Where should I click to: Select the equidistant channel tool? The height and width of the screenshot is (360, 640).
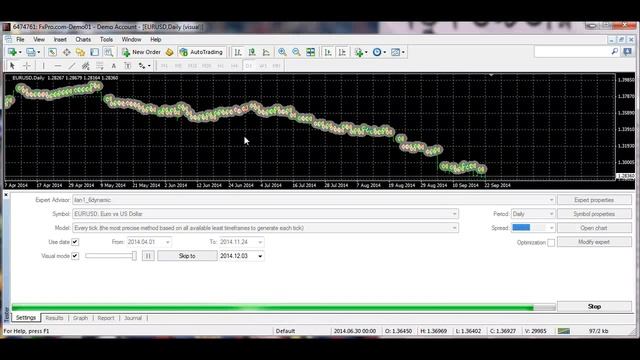pyautogui.click(x=86, y=66)
